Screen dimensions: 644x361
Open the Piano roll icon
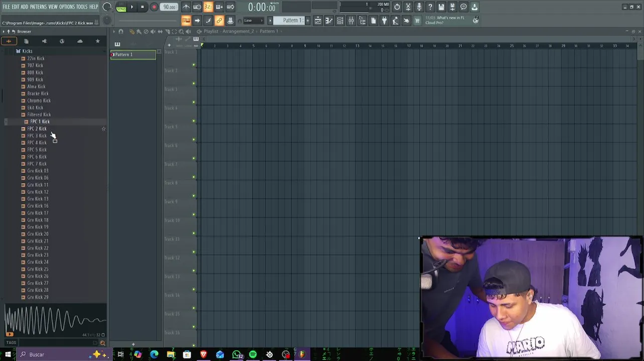(x=329, y=21)
